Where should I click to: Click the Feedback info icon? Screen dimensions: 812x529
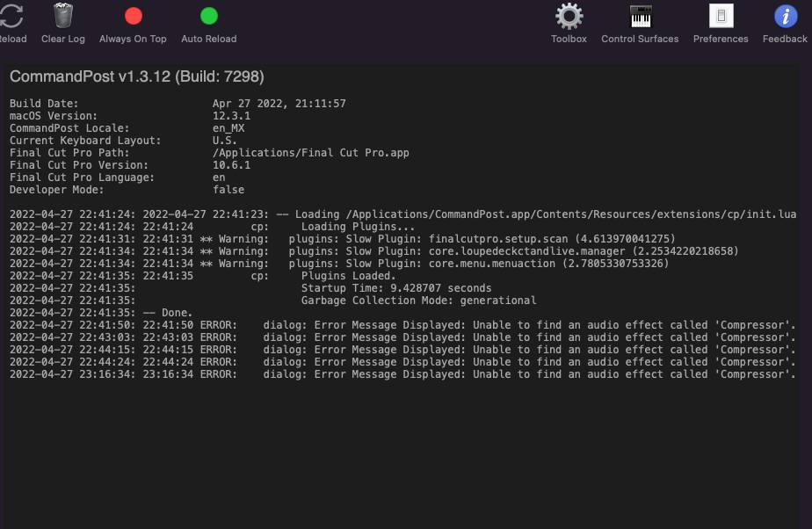pos(785,15)
